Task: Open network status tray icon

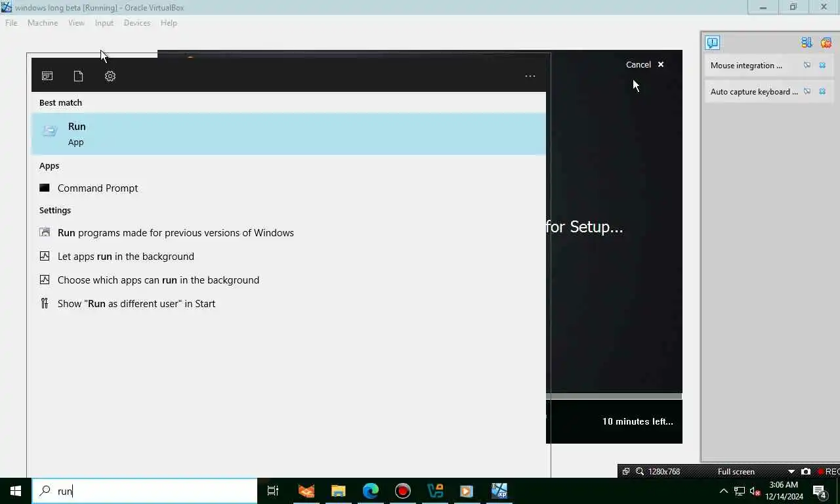Action: (x=740, y=491)
